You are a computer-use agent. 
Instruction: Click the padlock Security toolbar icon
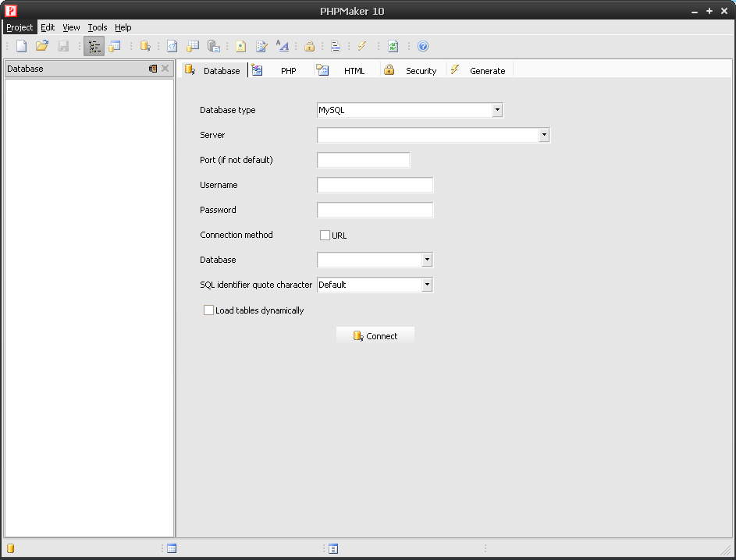click(x=310, y=46)
